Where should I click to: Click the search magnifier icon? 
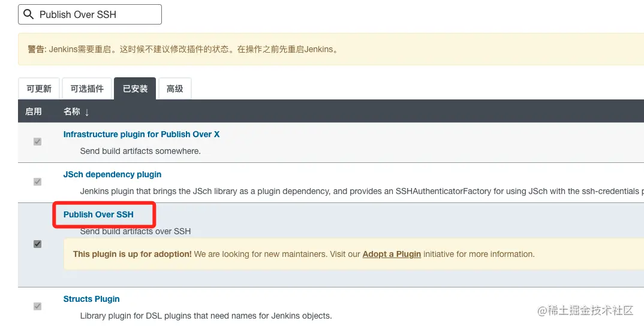[x=28, y=14]
